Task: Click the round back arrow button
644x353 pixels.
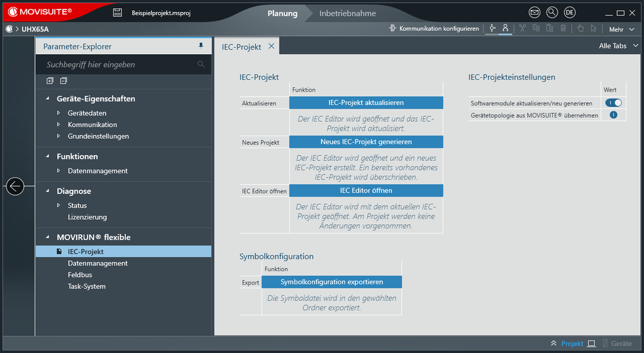Action: click(x=15, y=186)
